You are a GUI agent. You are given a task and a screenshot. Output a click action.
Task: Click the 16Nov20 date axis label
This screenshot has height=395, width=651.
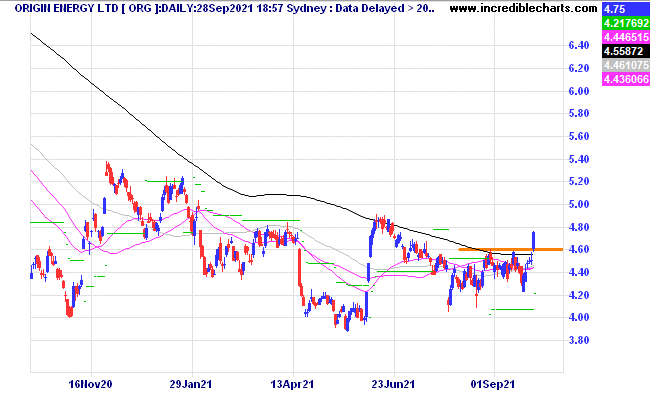tap(90, 384)
